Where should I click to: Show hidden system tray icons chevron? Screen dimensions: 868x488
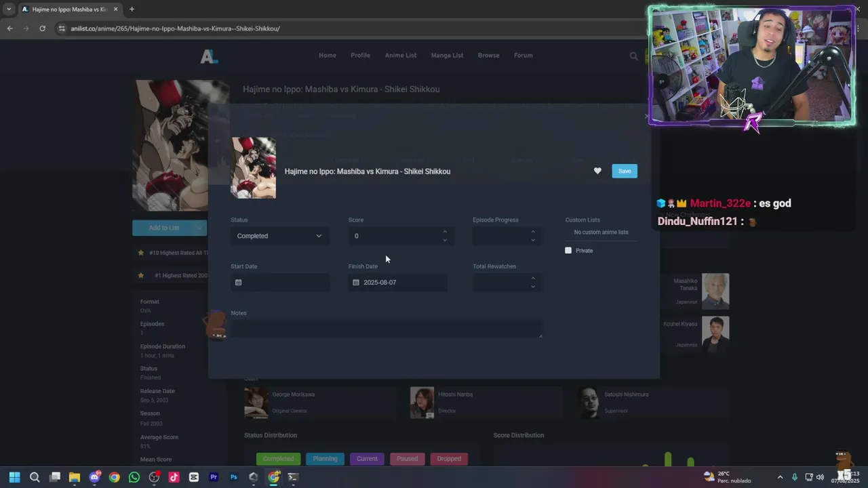pos(780,477)
